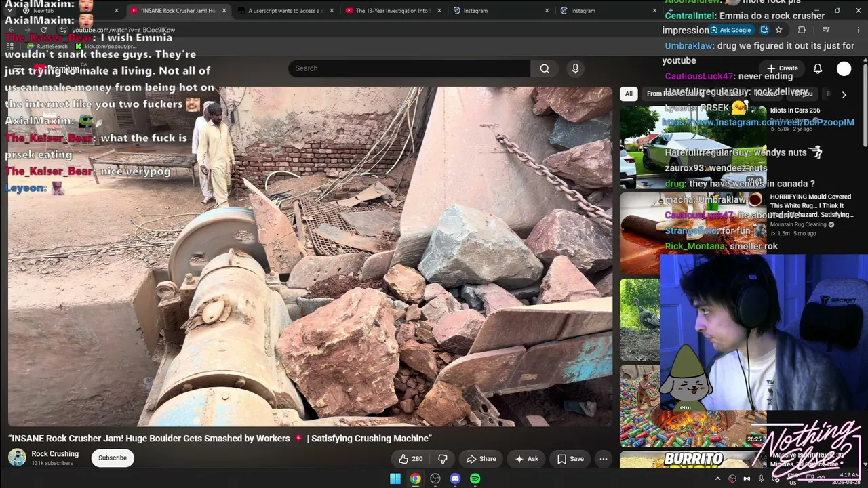This screenshot has width=868, height=488.
Task: Open Spotify from the taskbar
Action: [475, 479]
